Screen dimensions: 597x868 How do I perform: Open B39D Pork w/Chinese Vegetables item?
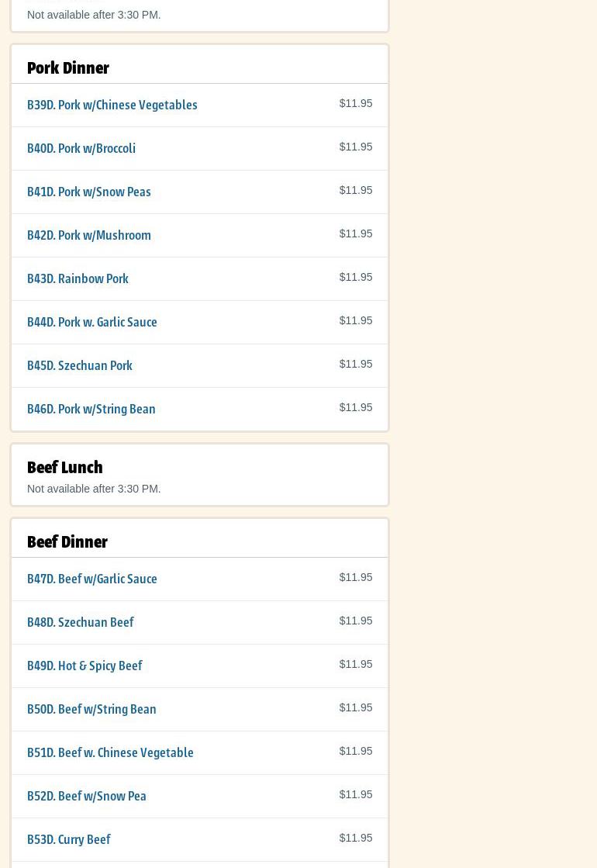(112, 105)
